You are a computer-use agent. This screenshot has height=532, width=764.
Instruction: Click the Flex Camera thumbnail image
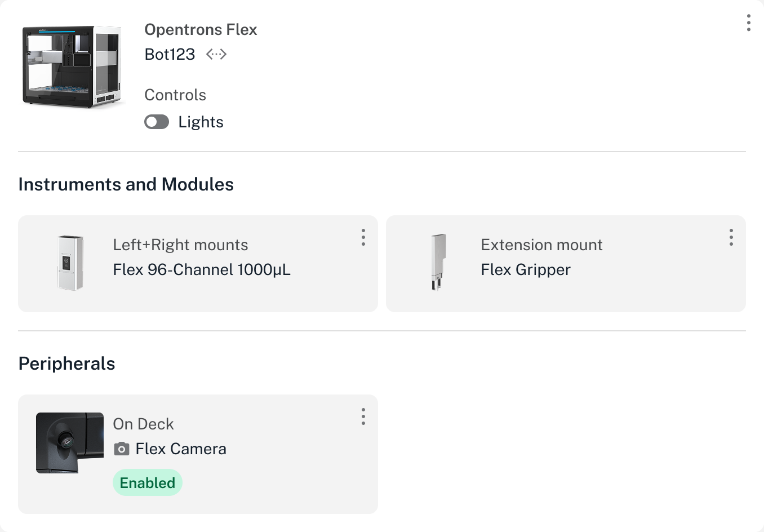69,443
